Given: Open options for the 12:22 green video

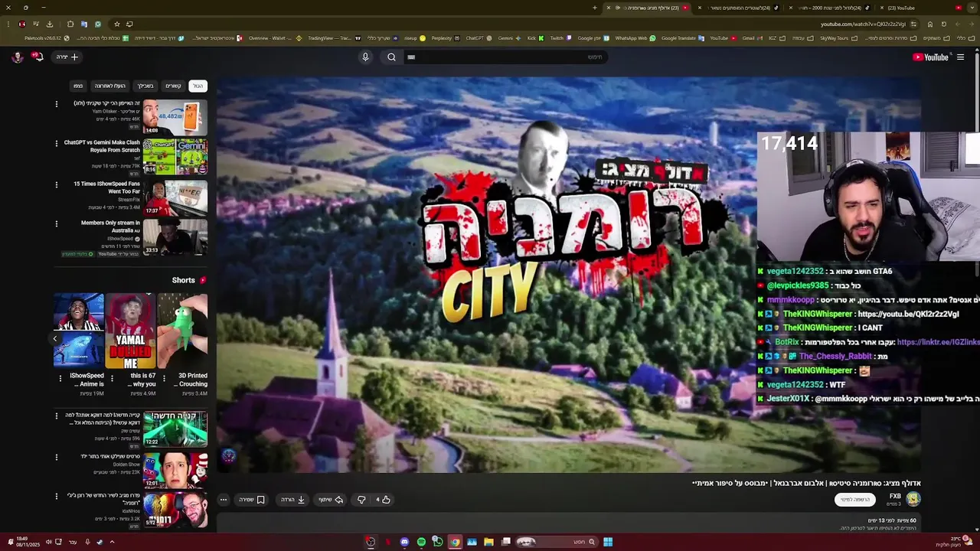Looking at the screenshot, I should click(56, 416).
